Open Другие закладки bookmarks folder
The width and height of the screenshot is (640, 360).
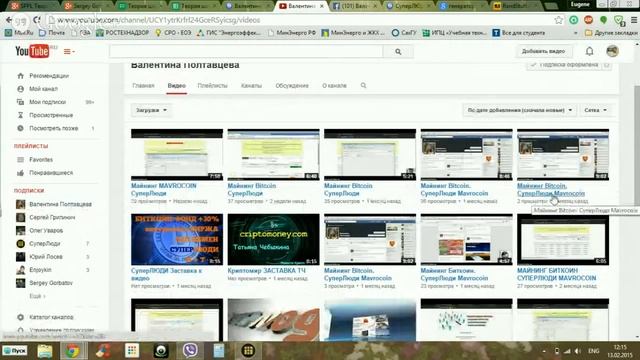point(611,33)
